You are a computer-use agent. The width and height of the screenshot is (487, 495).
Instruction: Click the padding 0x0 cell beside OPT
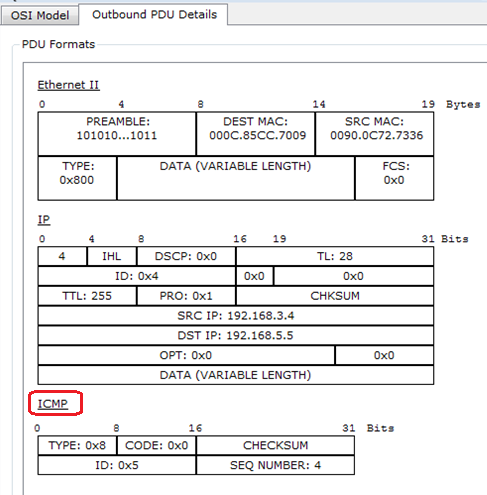(x=384, y=355)
